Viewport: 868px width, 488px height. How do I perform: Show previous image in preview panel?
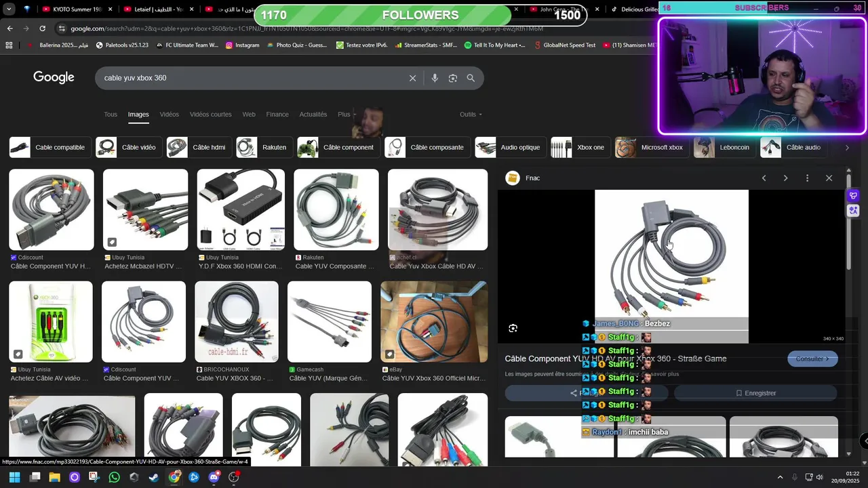pyautogui.click(x=764, y=178)
